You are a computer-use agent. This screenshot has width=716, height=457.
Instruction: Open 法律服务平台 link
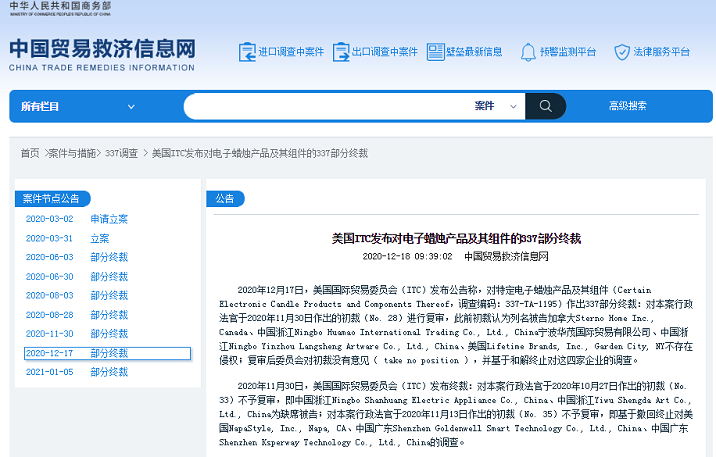661,52
